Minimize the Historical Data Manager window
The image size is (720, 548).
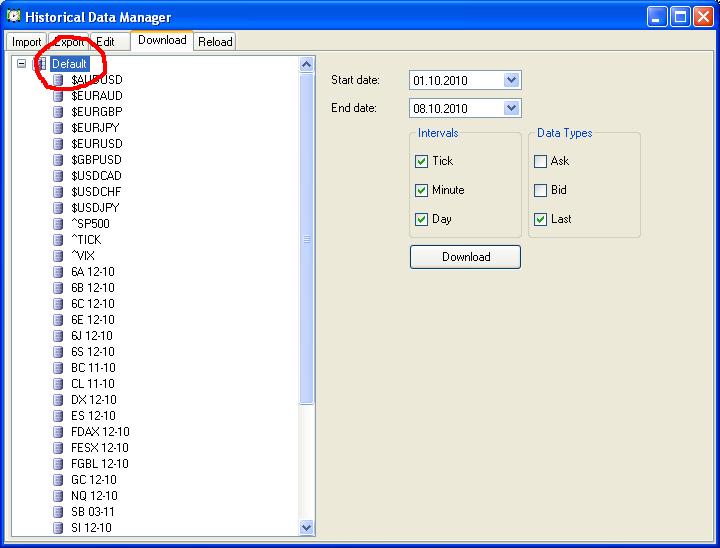pyautogui.click(x=657, y=17)
